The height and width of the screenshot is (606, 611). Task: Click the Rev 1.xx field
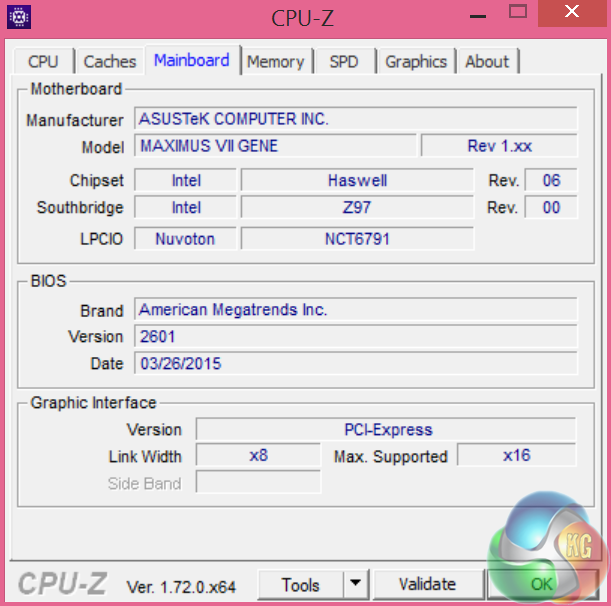[499, 146]
